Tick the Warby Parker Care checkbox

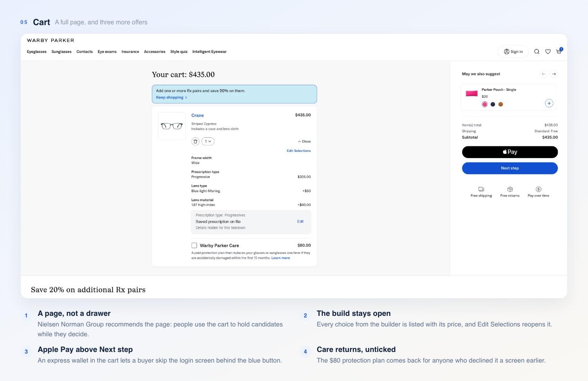(194, 245)
